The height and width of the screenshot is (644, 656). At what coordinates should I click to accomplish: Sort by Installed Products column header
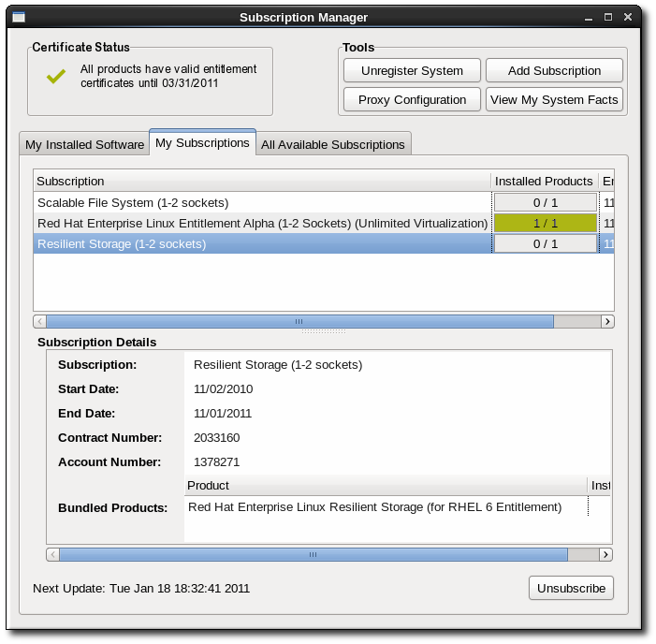point(544,182)
